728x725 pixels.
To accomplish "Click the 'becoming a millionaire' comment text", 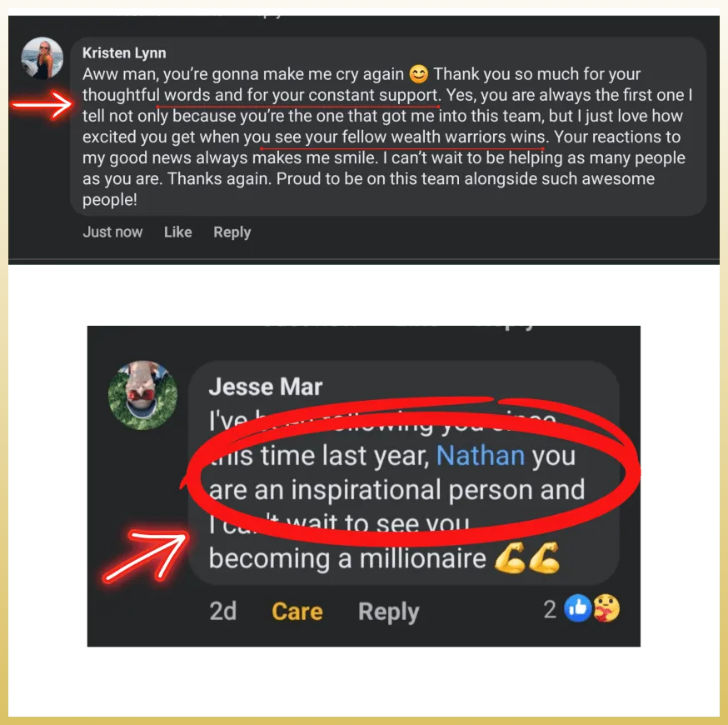I will point(347,558).
